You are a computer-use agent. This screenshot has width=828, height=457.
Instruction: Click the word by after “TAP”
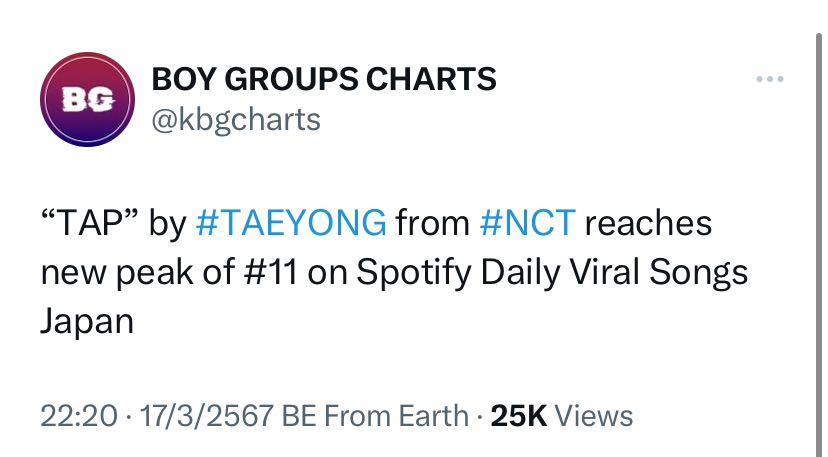[x=166, y=222]
